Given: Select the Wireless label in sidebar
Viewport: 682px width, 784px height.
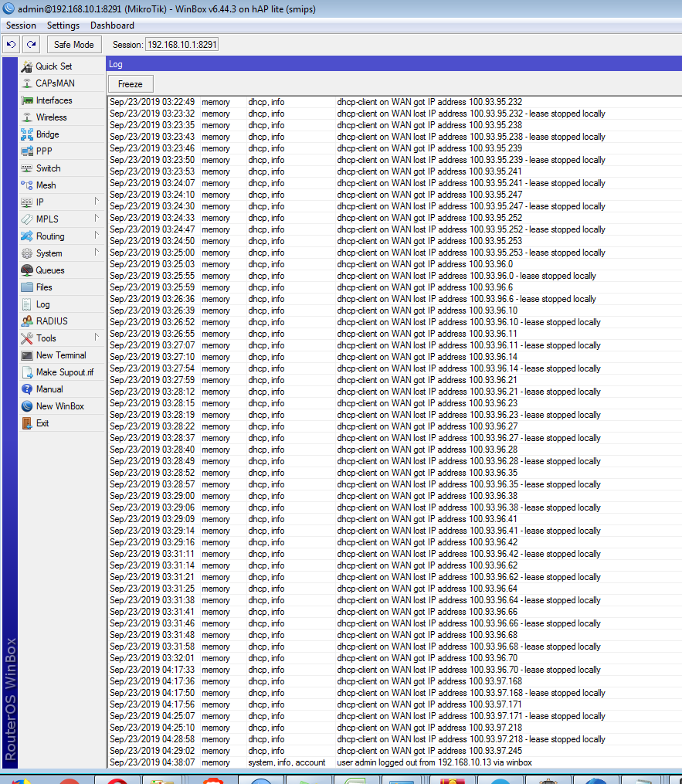Looking at the screenshot, I should pos(52,117).
